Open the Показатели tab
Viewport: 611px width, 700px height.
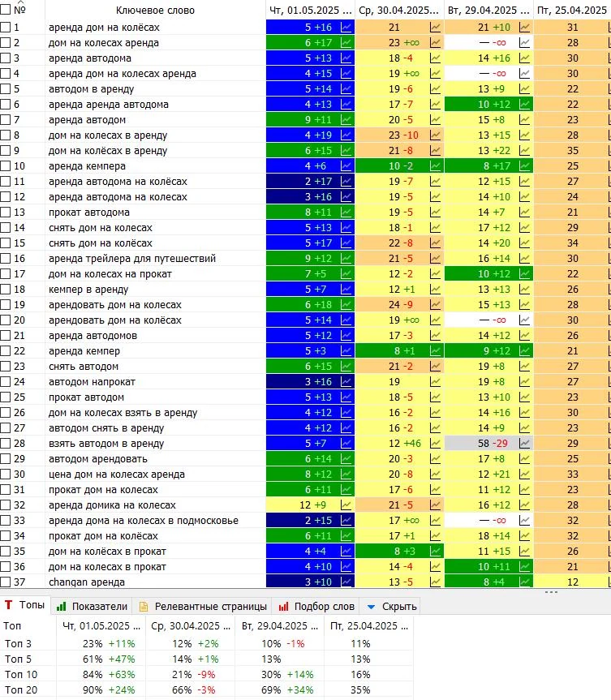pyautogui.click(x=93, y=606)
